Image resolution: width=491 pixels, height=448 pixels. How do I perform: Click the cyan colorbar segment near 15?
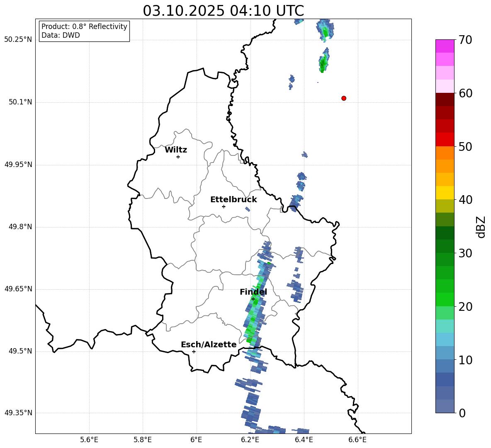[x=445, y=326]
